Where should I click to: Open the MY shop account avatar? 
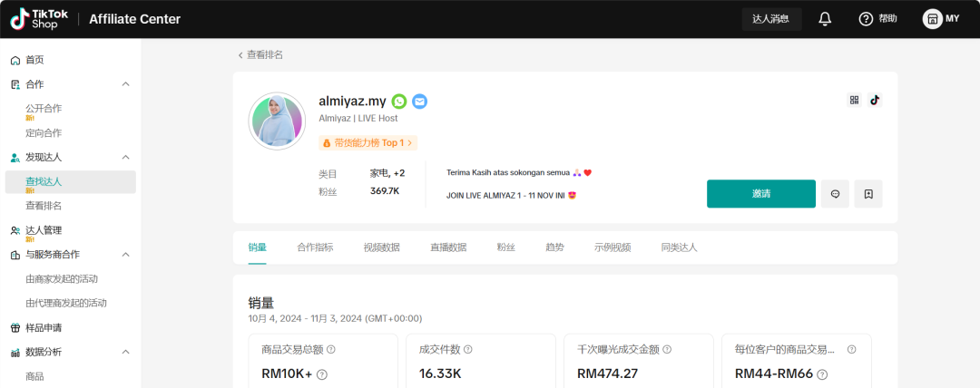coord(933,19)
